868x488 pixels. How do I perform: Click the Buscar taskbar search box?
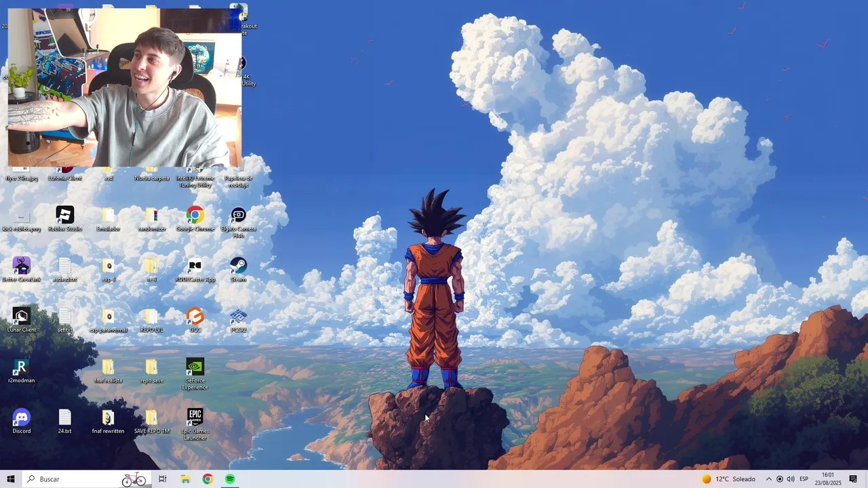(x=87, y=479)
